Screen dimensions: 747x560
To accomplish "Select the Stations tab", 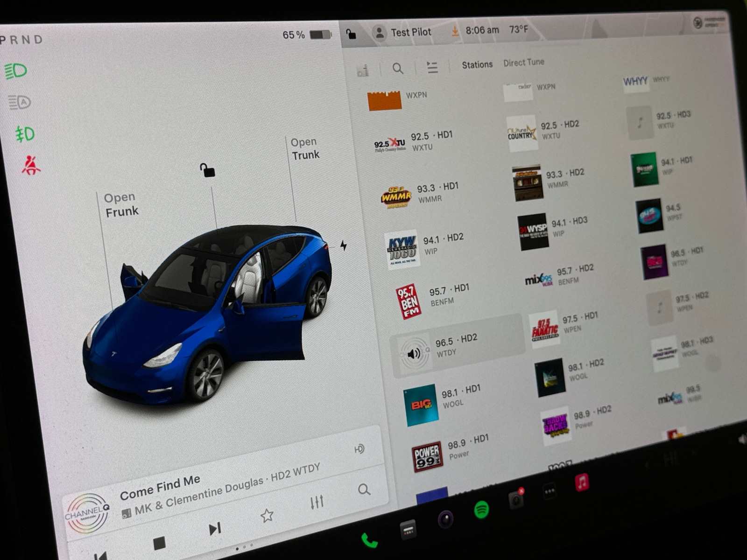I will coord(477,64).
